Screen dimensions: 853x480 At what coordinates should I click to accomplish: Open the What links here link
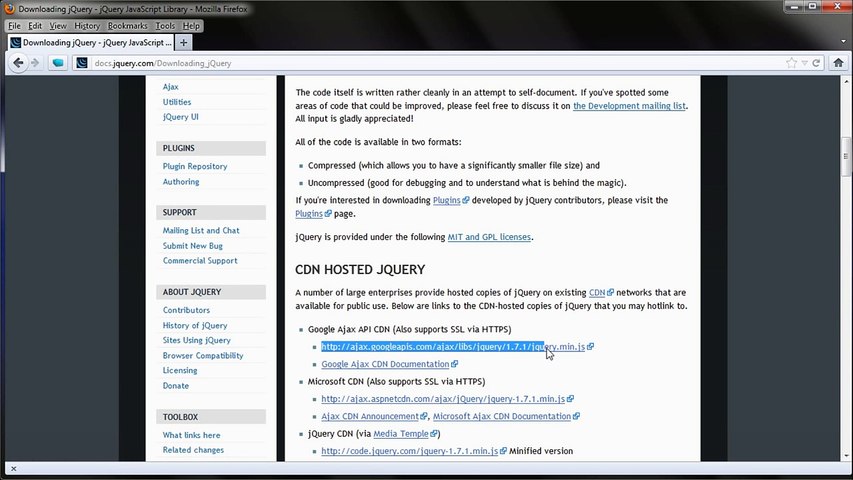pos(191,435)
